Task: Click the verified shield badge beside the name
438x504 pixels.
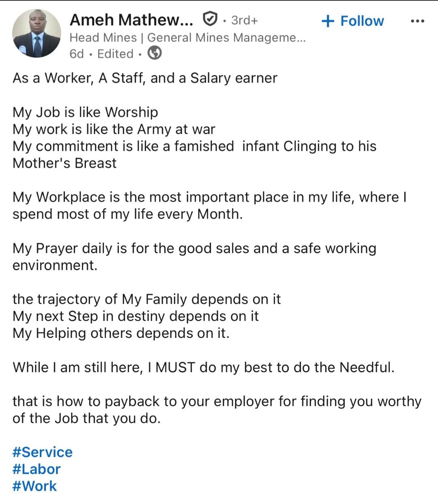Action: [x=210, y=19]
